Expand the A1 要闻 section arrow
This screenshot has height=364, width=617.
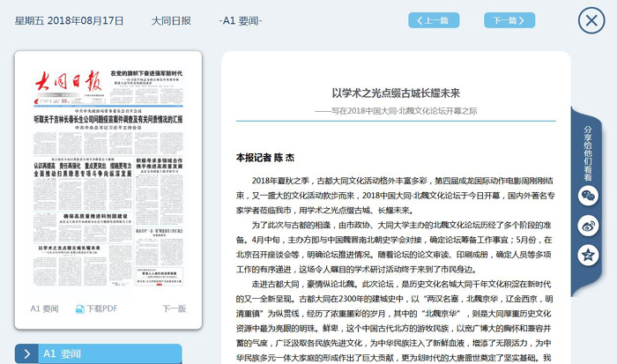coord(26,353)
